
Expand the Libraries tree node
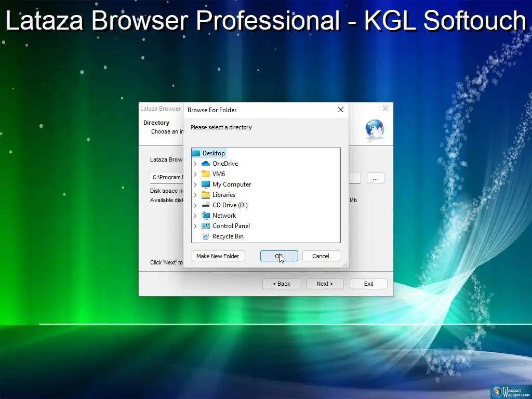pos(195,195)
